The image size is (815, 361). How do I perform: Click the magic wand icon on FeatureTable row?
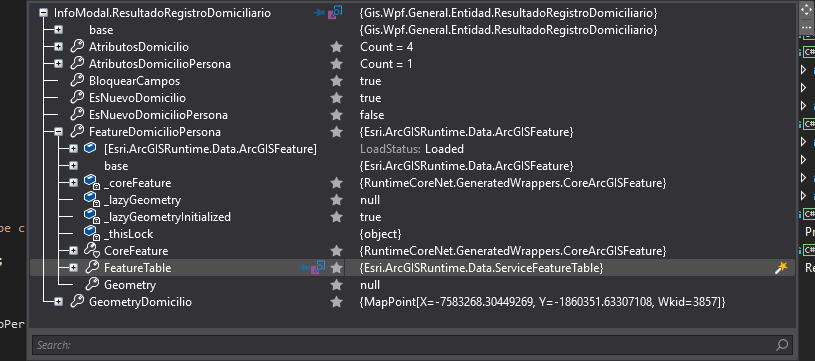coord(781,268)
